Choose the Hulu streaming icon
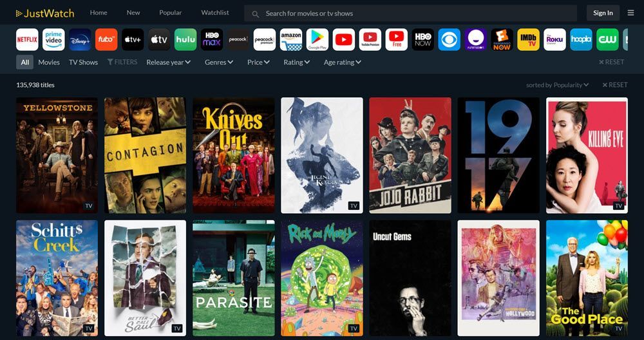Image resolution: width=644 pixels, height=340 pixels. (x=185, y=39)
